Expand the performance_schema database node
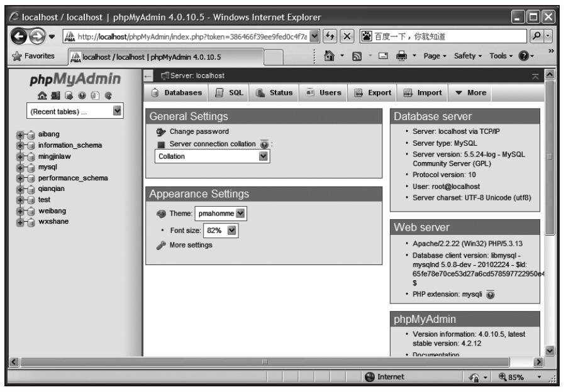Screen dimensions: 566x392 (x=20, y=178)
